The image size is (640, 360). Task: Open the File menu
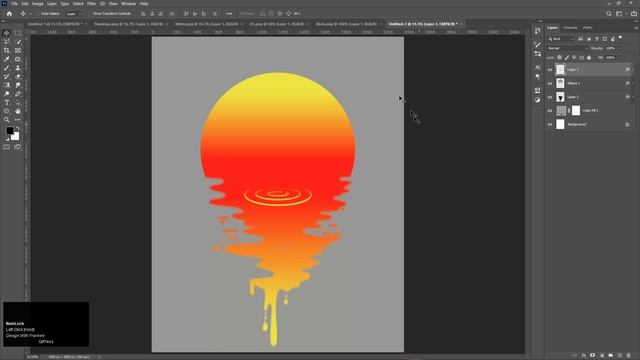pos(15,4)
